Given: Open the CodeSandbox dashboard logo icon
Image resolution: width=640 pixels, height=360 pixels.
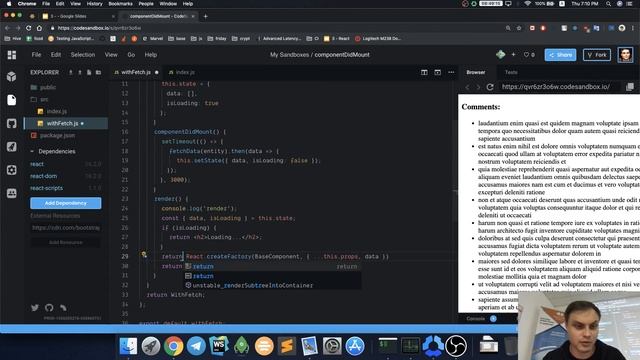Looking at the screenshot, I should click(11, 55).
